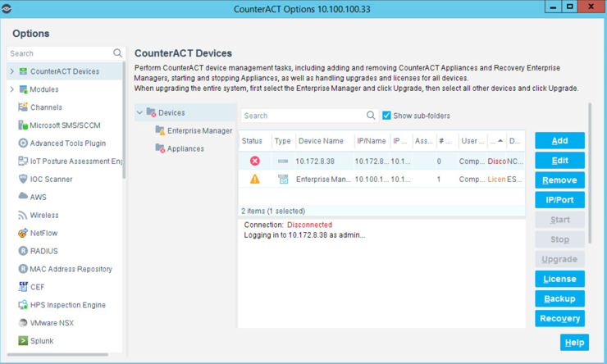Click the Modules sidebar icon

point(23,89)
